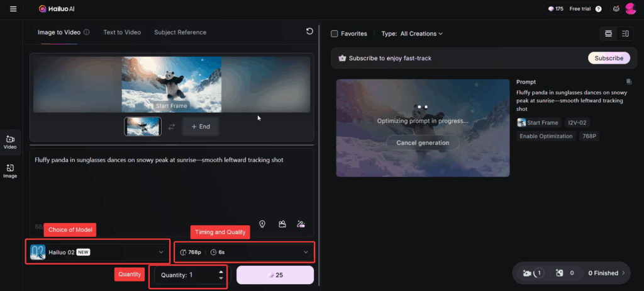Increase the Quantity stepper value
Screen dimensions: 644x291
click(x=220, y=272)
